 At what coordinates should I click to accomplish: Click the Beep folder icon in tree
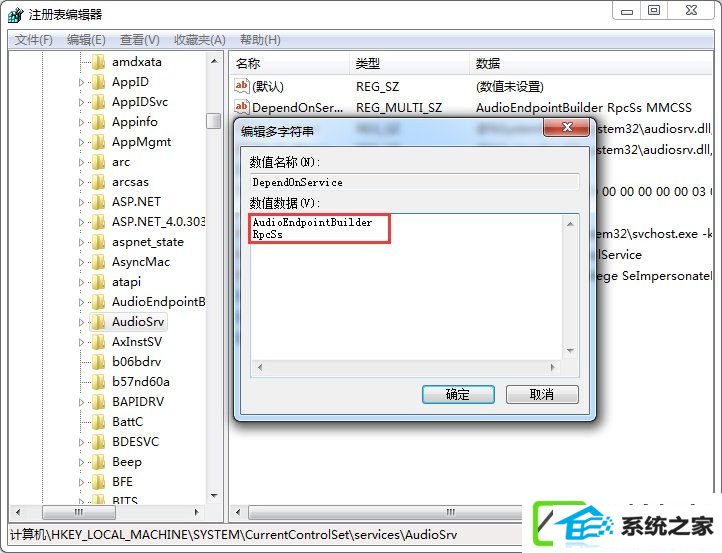[98, 462]
